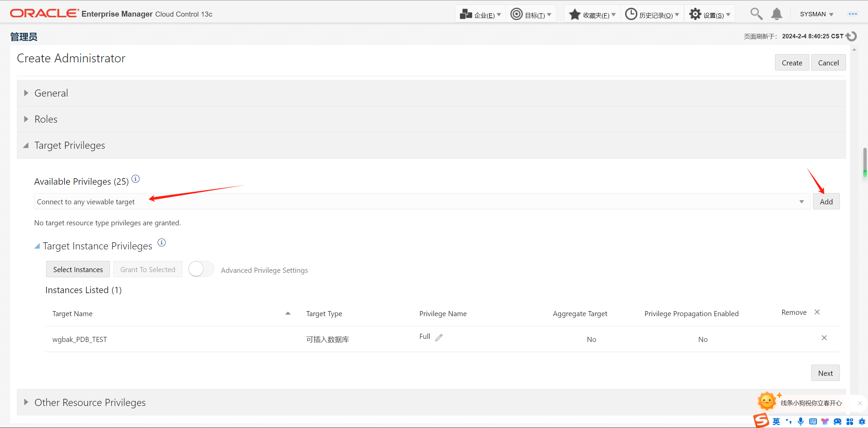Click the Select Instances button

point(78,269)
